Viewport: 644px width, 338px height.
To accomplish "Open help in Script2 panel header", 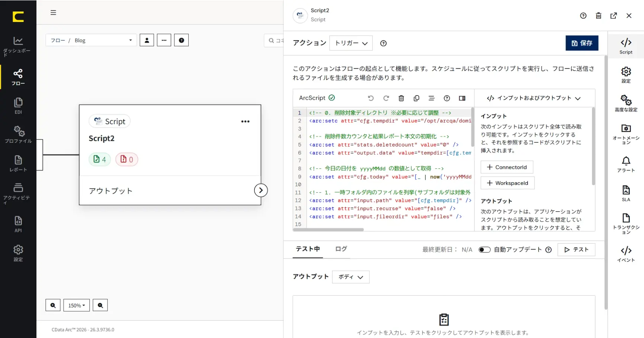I will [x=583, y=16].
